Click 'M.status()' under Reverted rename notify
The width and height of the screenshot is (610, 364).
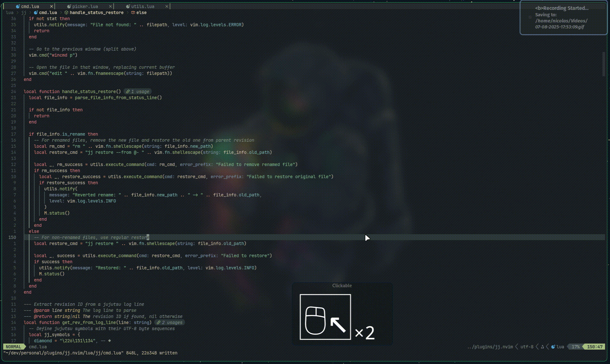coord(57,213)
